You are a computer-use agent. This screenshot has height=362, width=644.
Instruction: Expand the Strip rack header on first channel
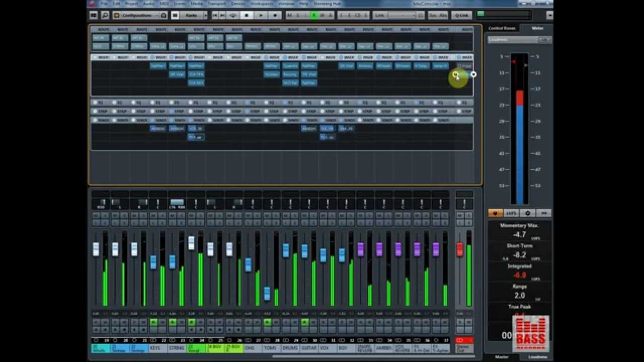[x=101, y=111]
